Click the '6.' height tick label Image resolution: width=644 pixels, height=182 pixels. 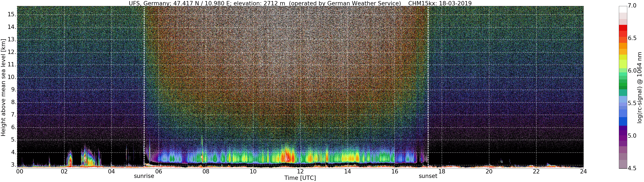tap(13, 127)
